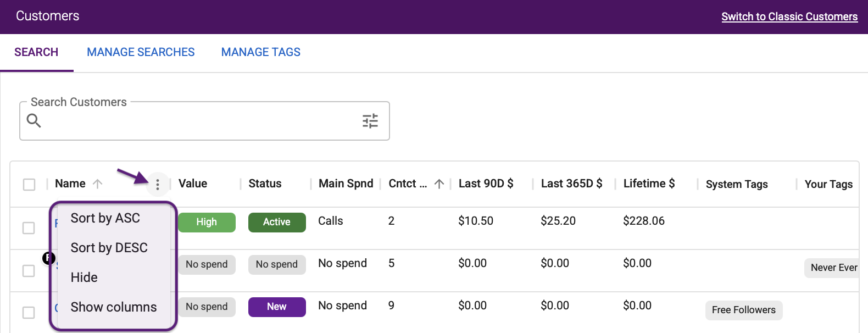This screenshot has width=868, height=333.
Task: Open the Name column options menu
Action: tap(158, 185)
